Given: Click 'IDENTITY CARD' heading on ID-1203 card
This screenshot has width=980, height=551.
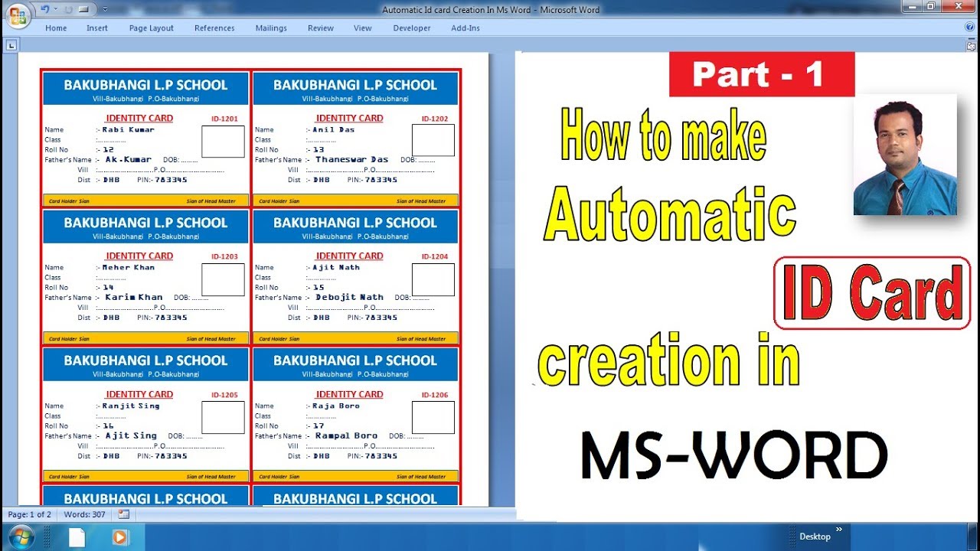Looking at the screenshot, I should [139, 256].
